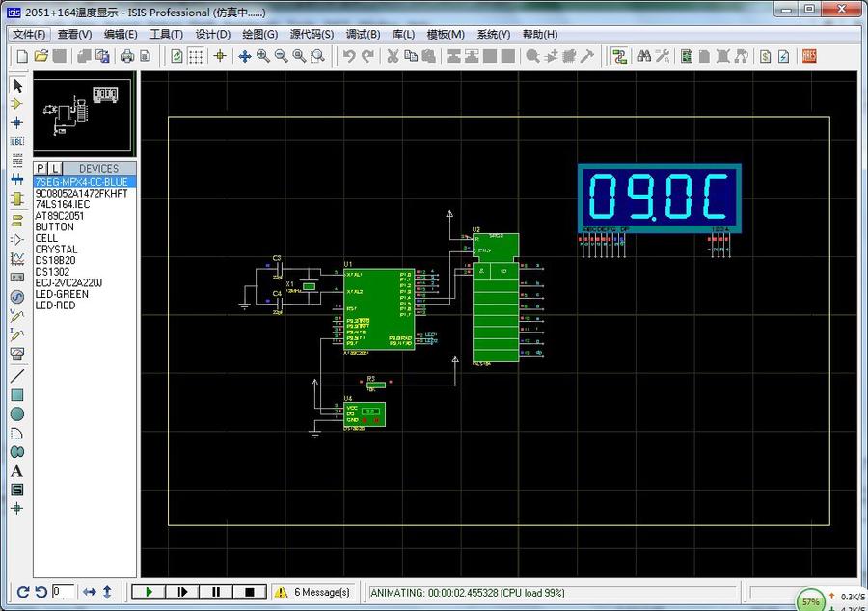Open the 文件(F) file menu
The height and width of the screenshot is (611, 868).
tap(29, 34)
